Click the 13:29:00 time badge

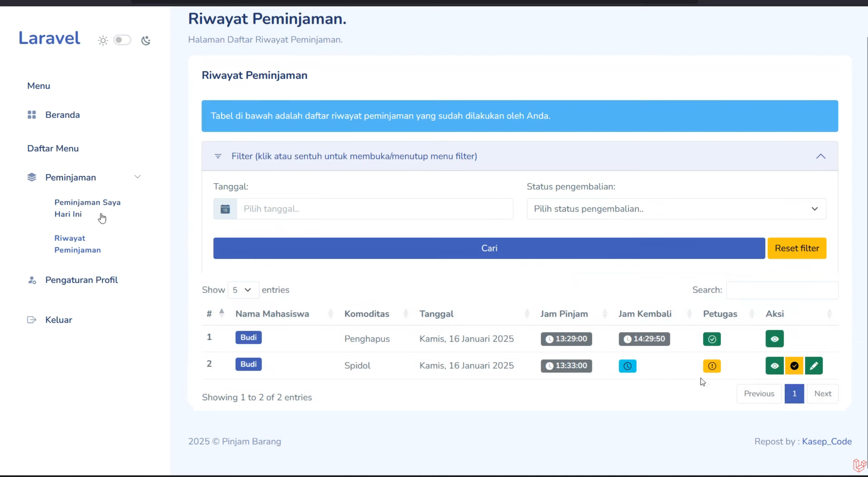coord(566,339)
